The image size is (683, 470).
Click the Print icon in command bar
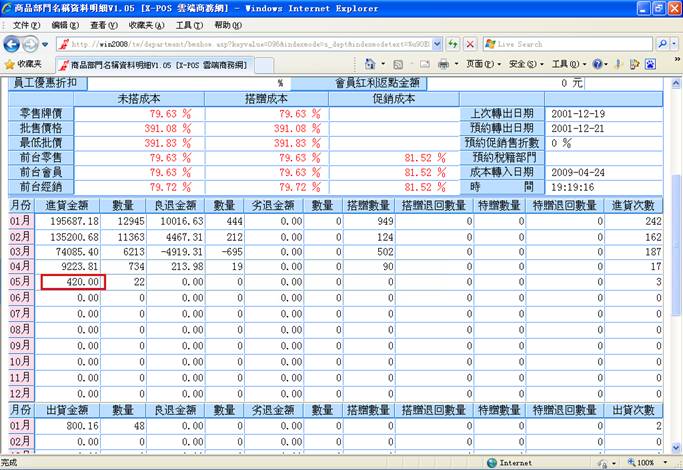point(442,64)
